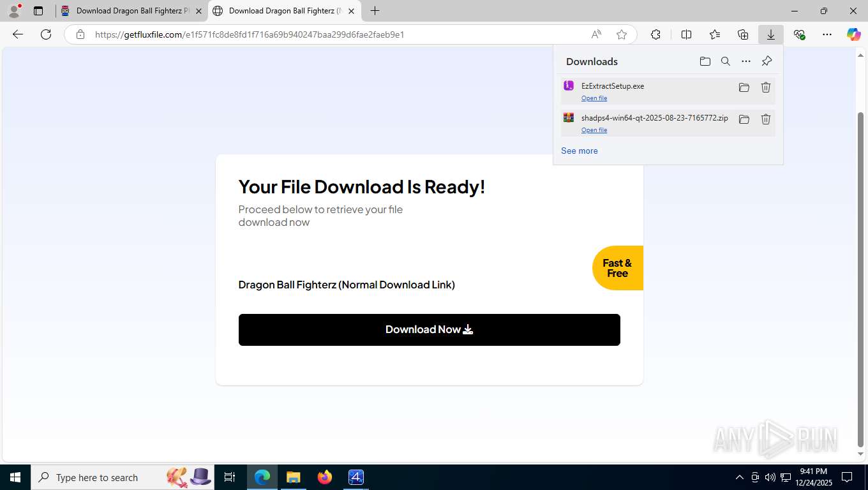Launch Firefox from taskbar
Image resolution: width=868 pixels, height=490 pixels.
point(325,477)
